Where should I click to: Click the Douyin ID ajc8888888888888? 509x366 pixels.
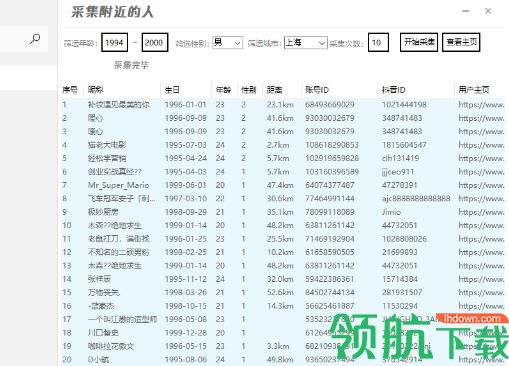pos(416,199)
